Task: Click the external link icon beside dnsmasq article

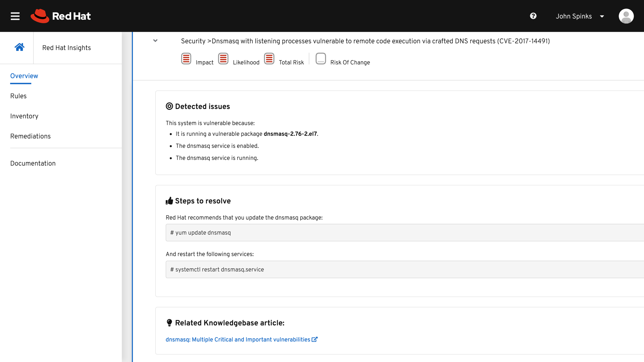Action: 314,340
